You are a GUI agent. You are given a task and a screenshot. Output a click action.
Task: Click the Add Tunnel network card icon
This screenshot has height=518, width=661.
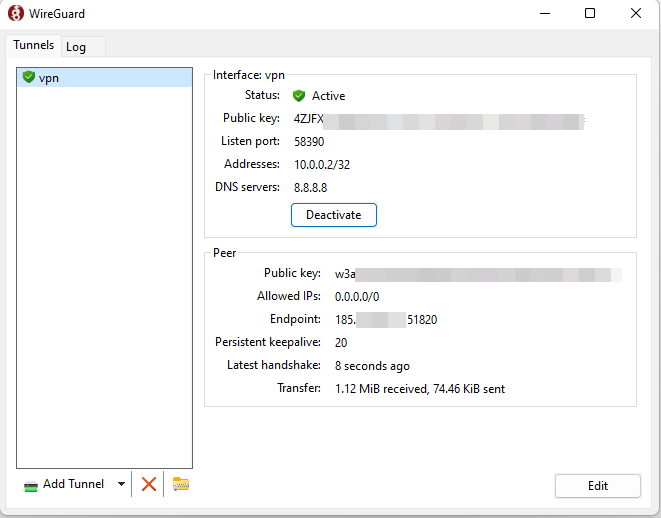click(32, 485)
